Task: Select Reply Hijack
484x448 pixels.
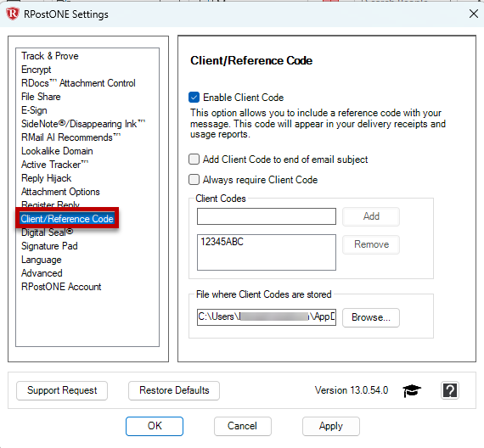Action: 47,178
